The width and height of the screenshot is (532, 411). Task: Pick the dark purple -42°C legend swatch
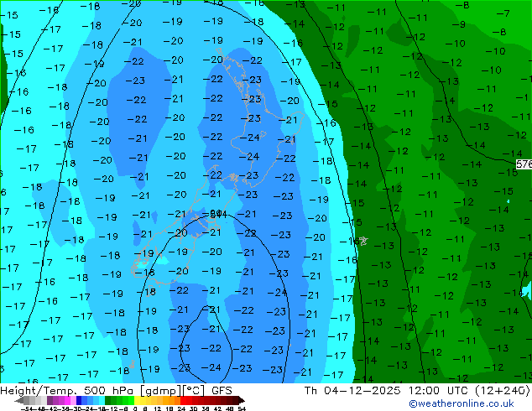[x=50, y=400]
